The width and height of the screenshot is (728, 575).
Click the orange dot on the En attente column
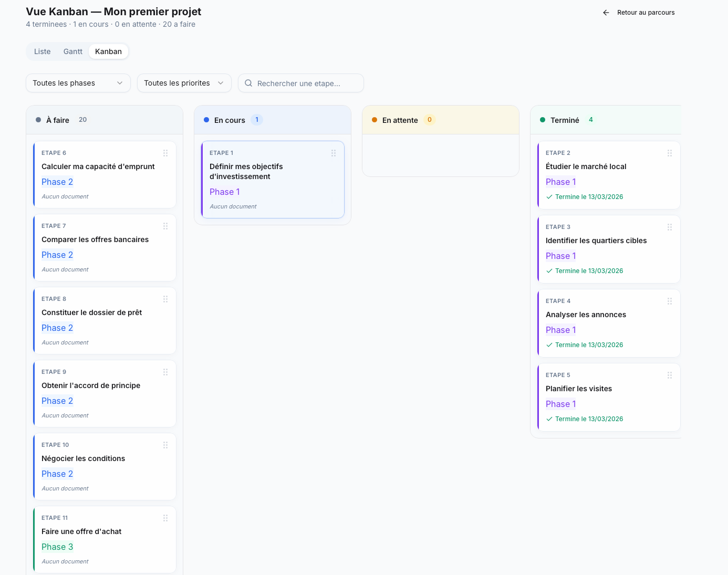[x=374, y=120]
